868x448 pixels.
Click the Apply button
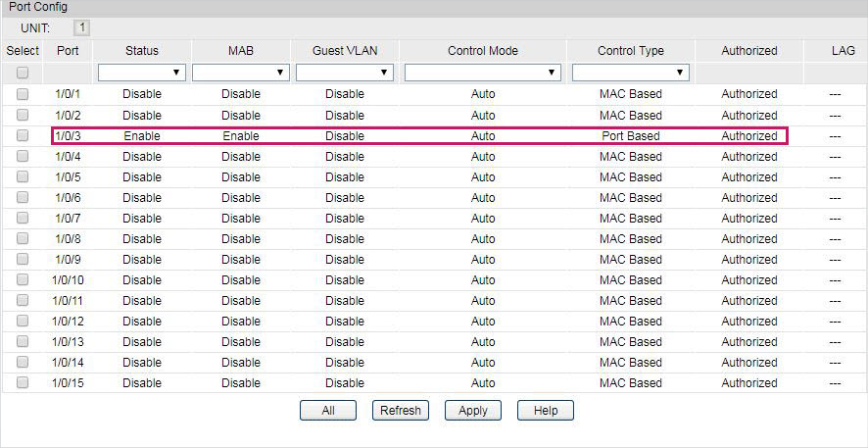(472, 411)
